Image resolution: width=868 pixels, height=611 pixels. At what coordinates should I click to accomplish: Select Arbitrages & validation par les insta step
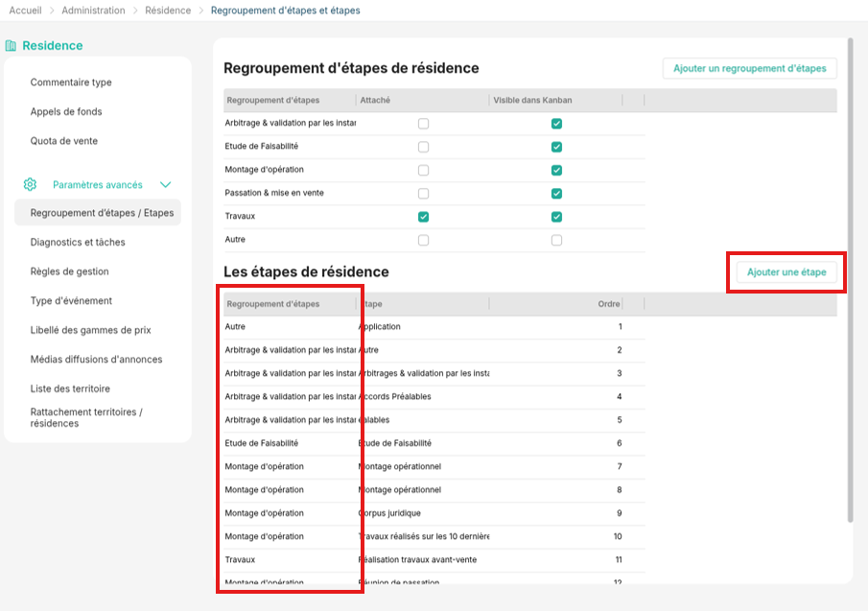coord(423,373)
